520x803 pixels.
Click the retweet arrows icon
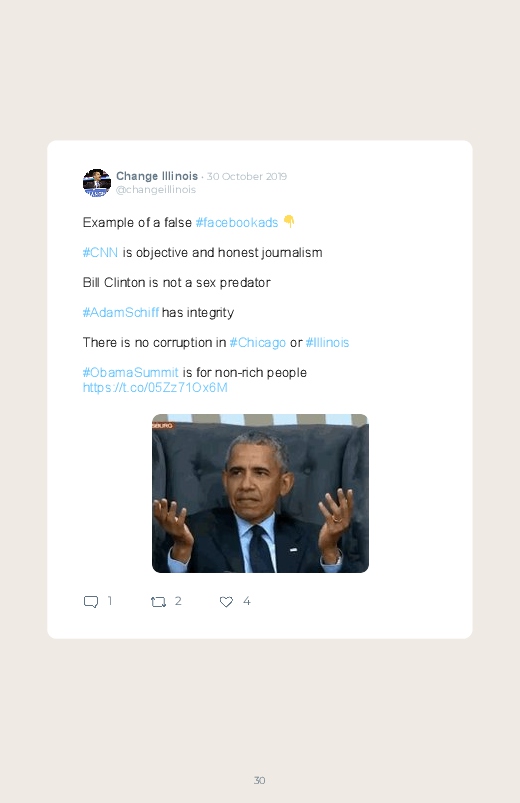(158, 602)
